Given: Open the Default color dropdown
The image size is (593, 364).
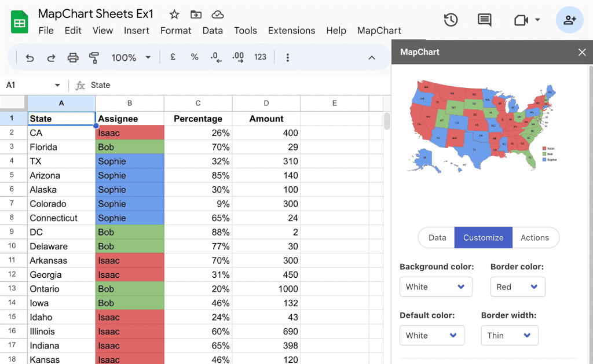Looking at the screenshot, I should point(432,336).
